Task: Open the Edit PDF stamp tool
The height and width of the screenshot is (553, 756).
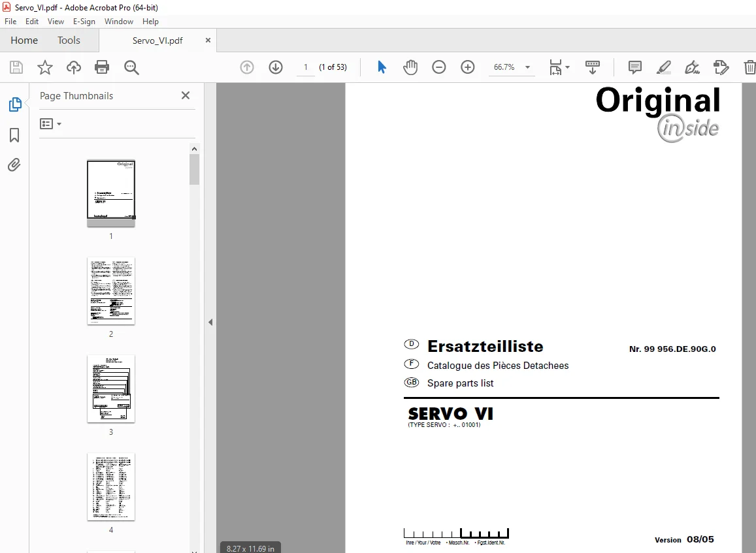Action: click(721, 67)
